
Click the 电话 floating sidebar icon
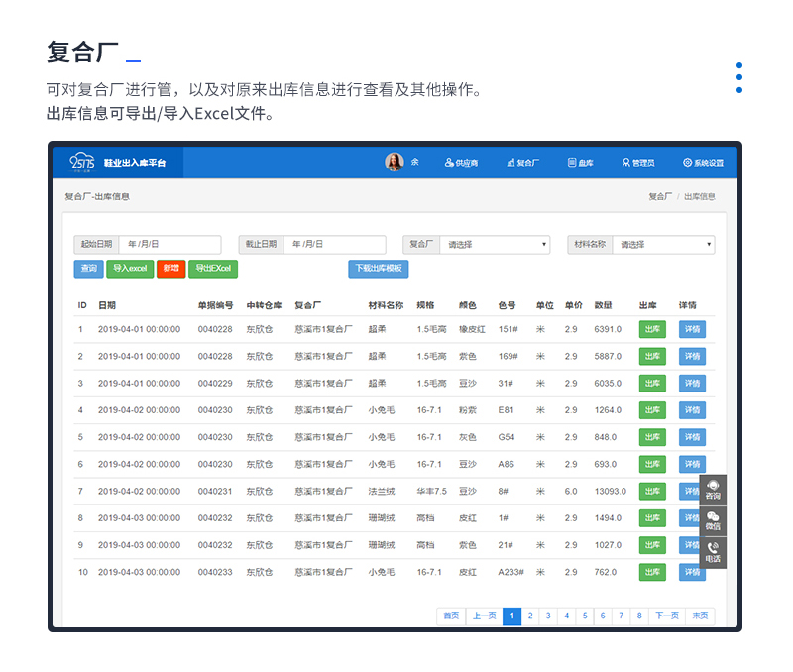pyautogui.click(x=713, y=552)
